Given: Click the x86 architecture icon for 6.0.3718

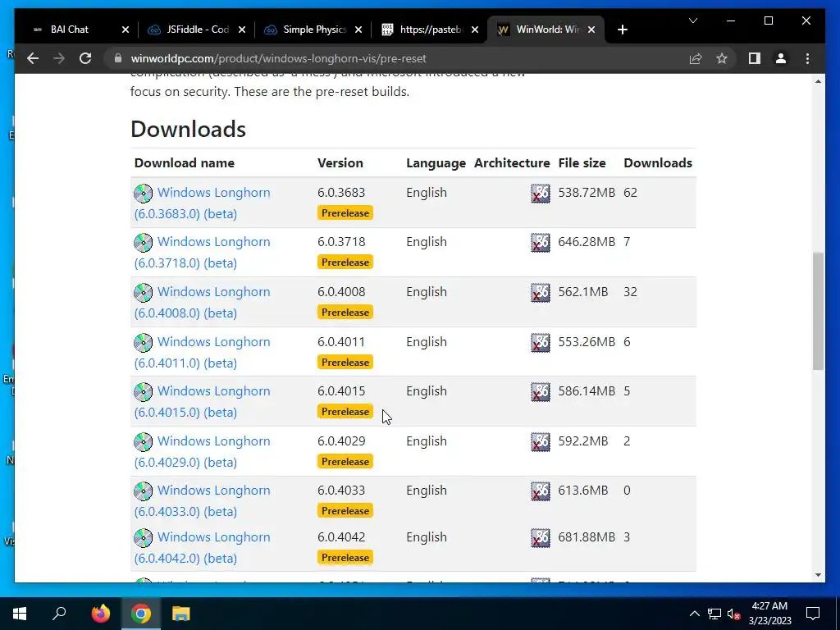Looking at the screenshot, I should coord(540,243).
